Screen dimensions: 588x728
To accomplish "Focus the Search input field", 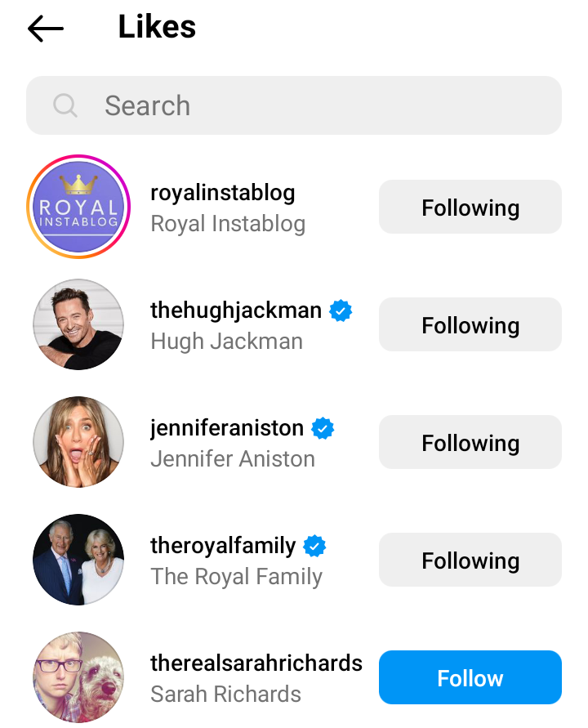I will pos(310,105).
